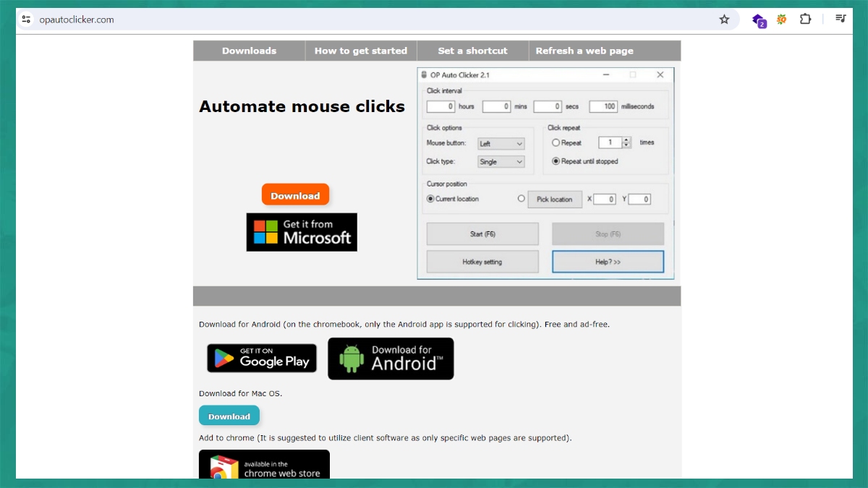Select the Repeat radio button
Image resolution: width=868 pixels, height=488 pixels.
(x=556, y=143)
